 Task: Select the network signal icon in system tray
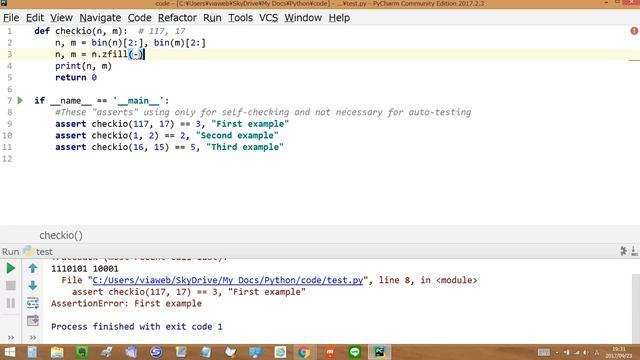coord(576,352)
